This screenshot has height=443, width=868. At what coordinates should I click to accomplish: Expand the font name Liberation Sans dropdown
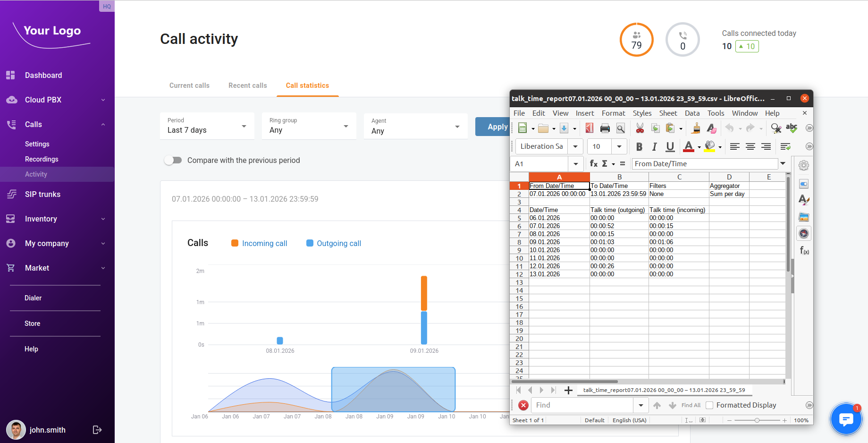click(x=575, y=147)
